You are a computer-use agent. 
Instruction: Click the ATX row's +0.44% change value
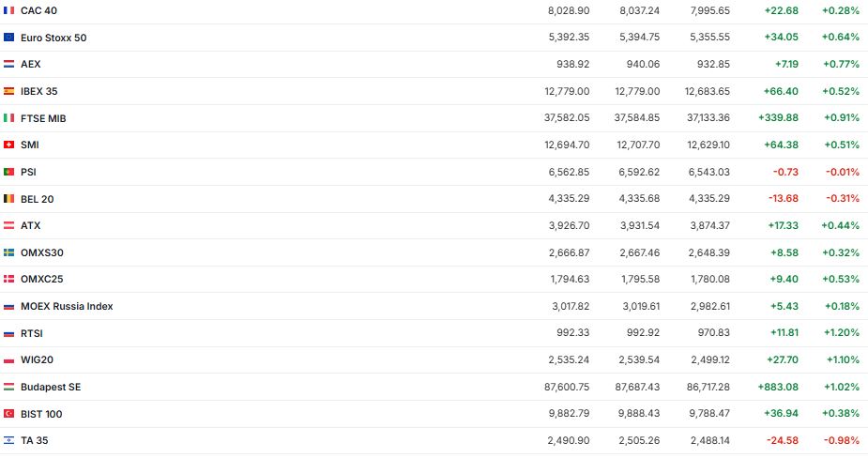click(x=840, y=226)
